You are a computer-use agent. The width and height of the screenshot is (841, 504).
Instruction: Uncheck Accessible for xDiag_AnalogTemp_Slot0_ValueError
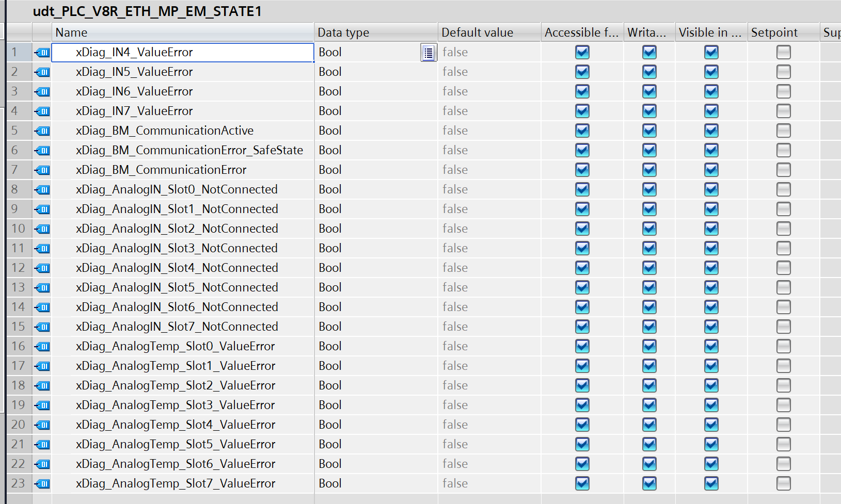click(x=582, y=347)
